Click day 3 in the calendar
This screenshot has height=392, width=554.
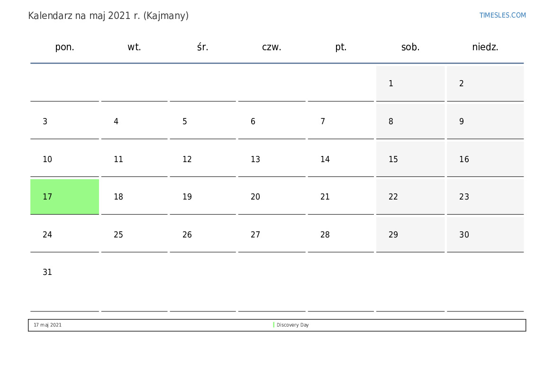[64, 121]
